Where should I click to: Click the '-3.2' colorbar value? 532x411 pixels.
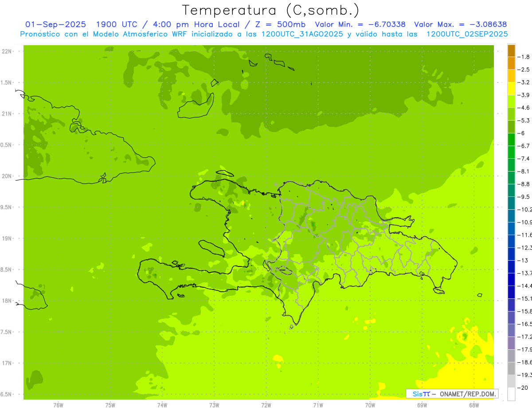click(524, 82)
